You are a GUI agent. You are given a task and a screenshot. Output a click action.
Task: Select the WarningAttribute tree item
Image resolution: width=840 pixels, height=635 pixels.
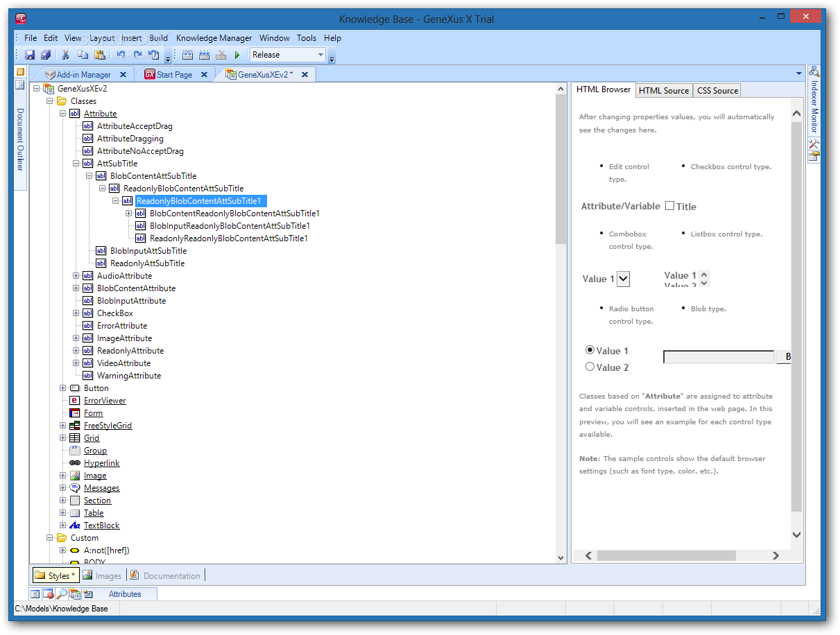pyautogui.click(x=129, y=376)
